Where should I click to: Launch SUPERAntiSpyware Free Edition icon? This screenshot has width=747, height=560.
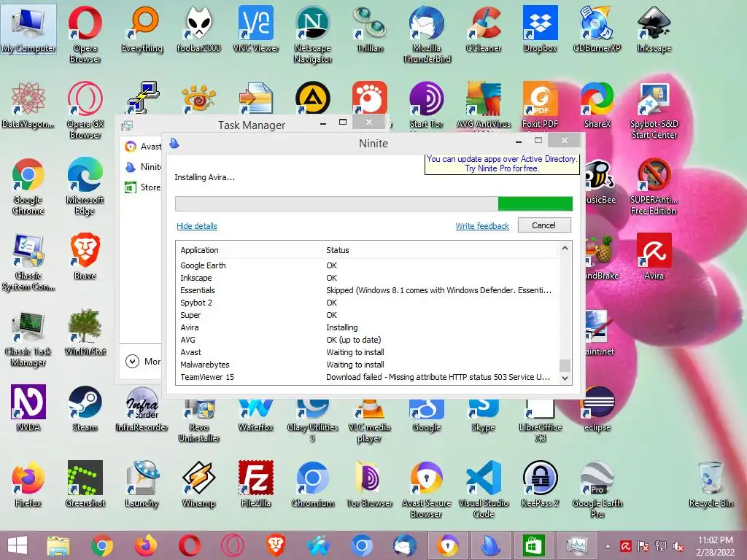pos(654,186)
